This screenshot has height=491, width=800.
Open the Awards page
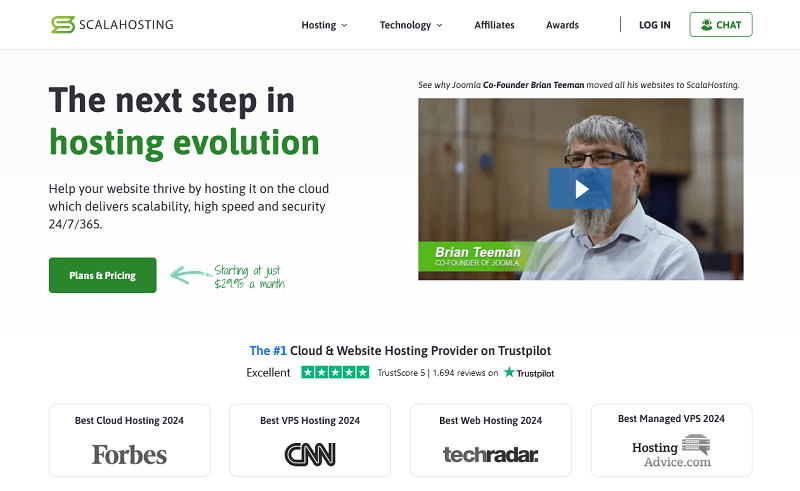562,25
